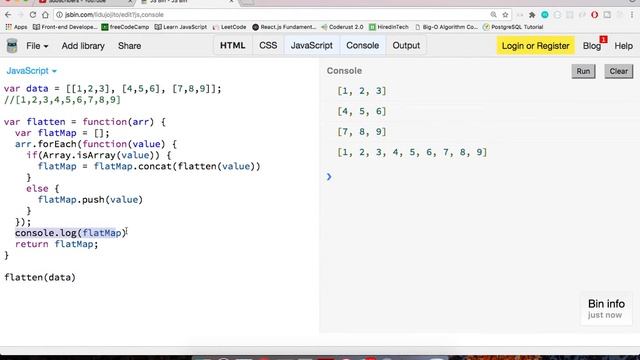Image resolution: width=640 pixels, height=360 pixels.
Task: Click the zoom magnifier icon in address bar
Action: (x=493, y=15)
